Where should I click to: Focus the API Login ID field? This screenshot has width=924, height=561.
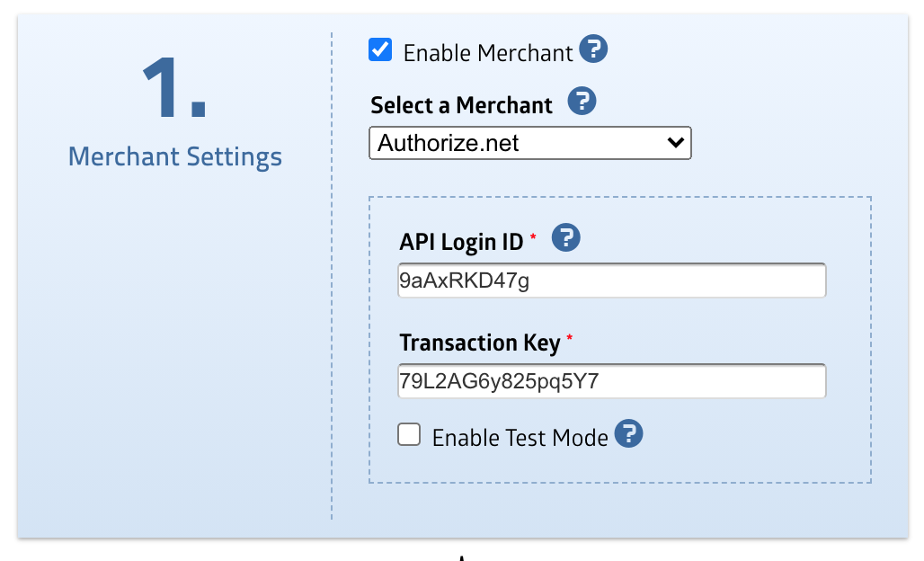click(611, 281)
